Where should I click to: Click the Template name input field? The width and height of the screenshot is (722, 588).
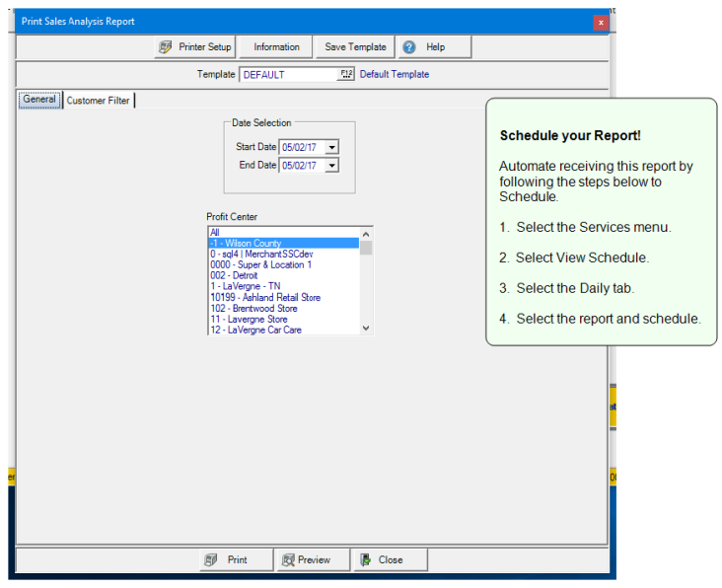pyautogui.click(x=288, y=74)
